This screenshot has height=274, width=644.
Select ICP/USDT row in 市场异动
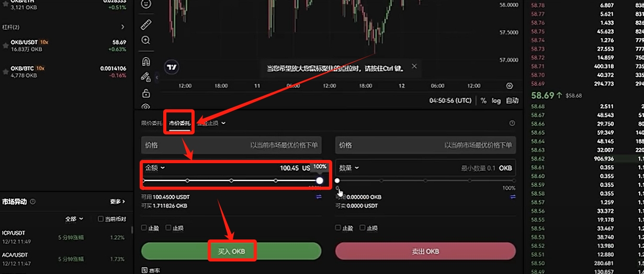tap(65, 236)
